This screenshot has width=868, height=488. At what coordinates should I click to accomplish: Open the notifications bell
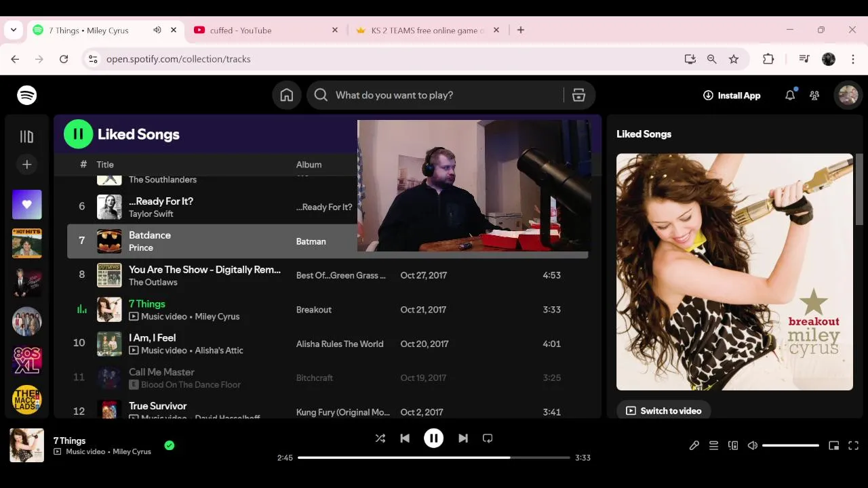[790, 96]
